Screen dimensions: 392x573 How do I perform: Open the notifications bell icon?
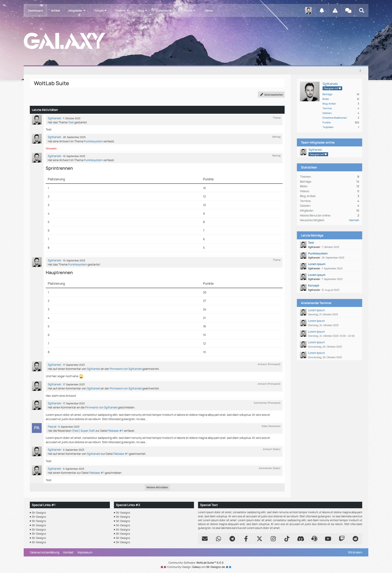[322, 10]
